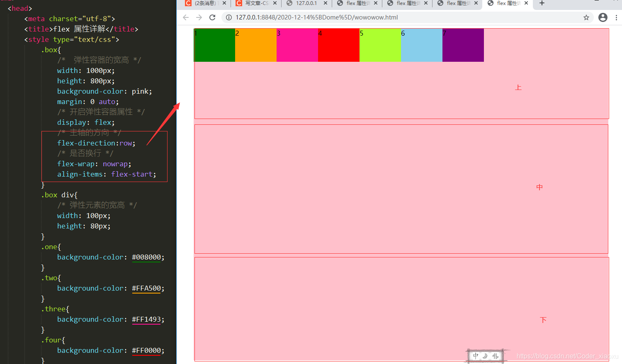Open the Chrome profile avatar

[x=603, y=17]
